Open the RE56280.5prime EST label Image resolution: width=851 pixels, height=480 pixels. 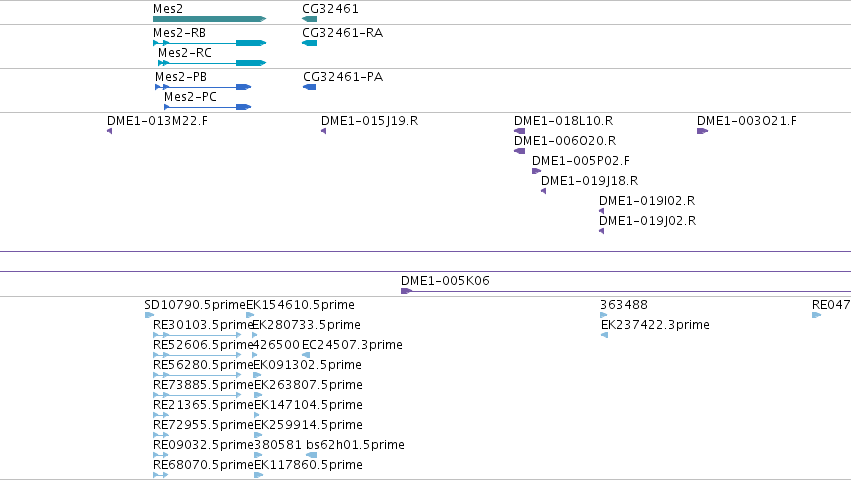coord(204,365)
